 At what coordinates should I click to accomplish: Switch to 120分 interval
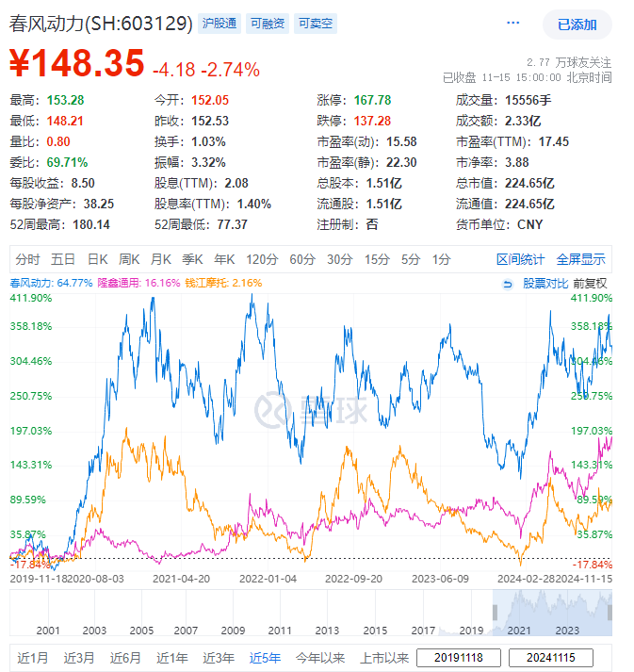point(262,259)
